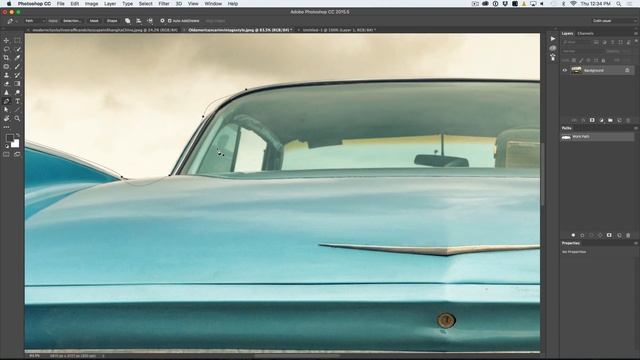
Task: Add mask button in Paths panel
Action: [609, 235]
